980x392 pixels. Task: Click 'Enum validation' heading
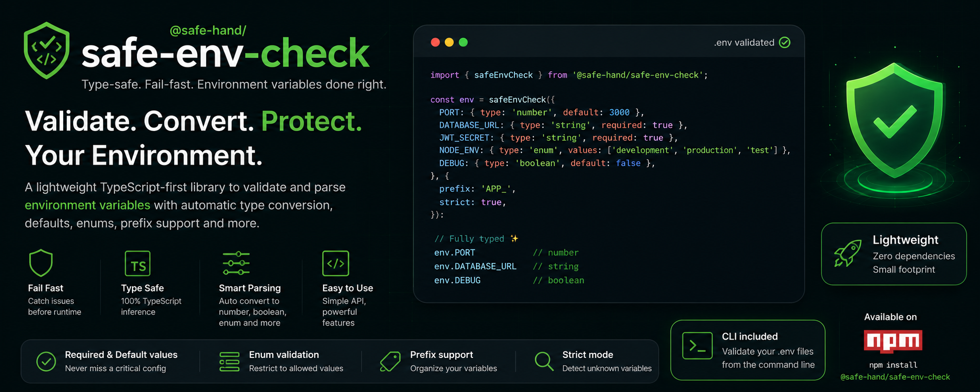point(284,355)
